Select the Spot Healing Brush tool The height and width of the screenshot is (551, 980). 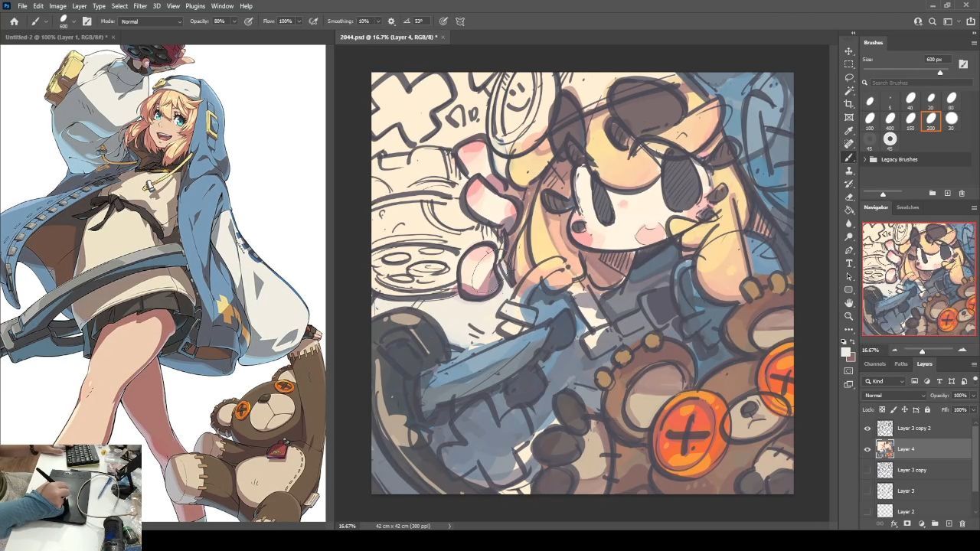(849, 144)
